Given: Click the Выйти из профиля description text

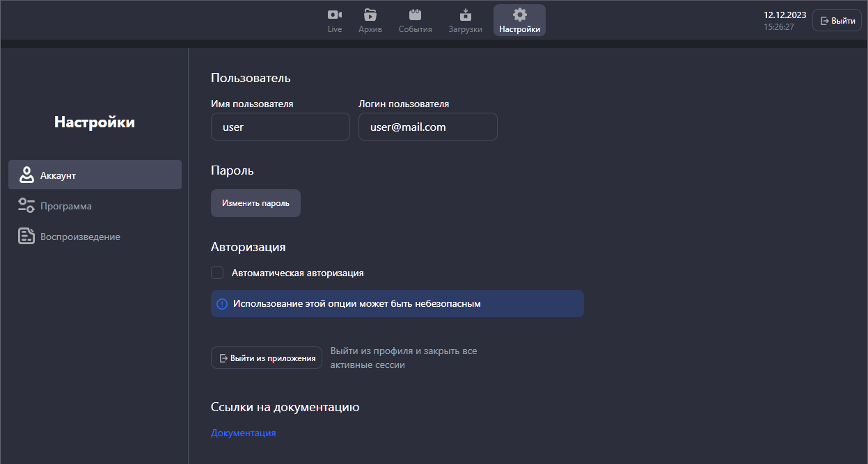Looking at the screenshot, I should point(404,358).
